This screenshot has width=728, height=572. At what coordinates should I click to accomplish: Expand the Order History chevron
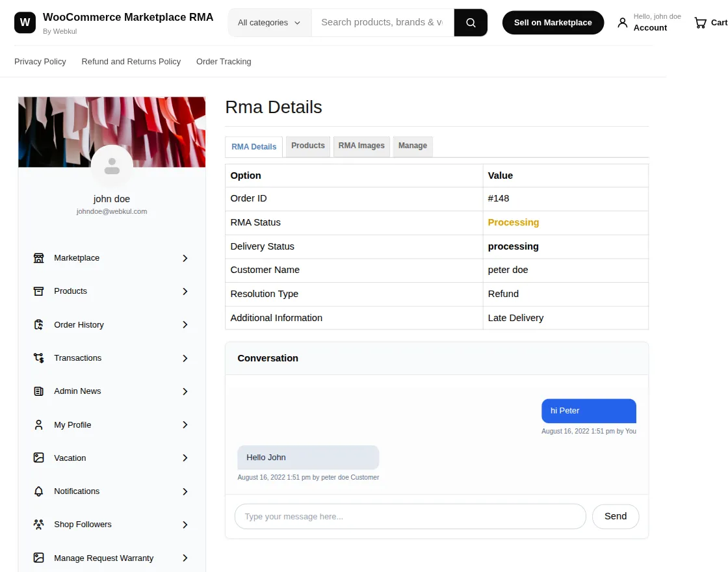(x=185, y=324)
